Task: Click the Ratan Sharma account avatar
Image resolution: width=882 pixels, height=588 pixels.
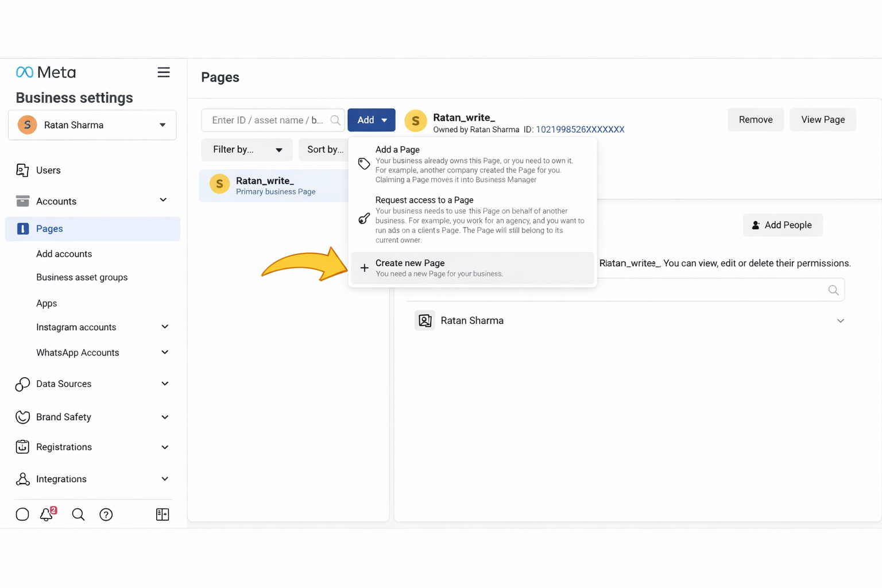Action: (27, 125)
